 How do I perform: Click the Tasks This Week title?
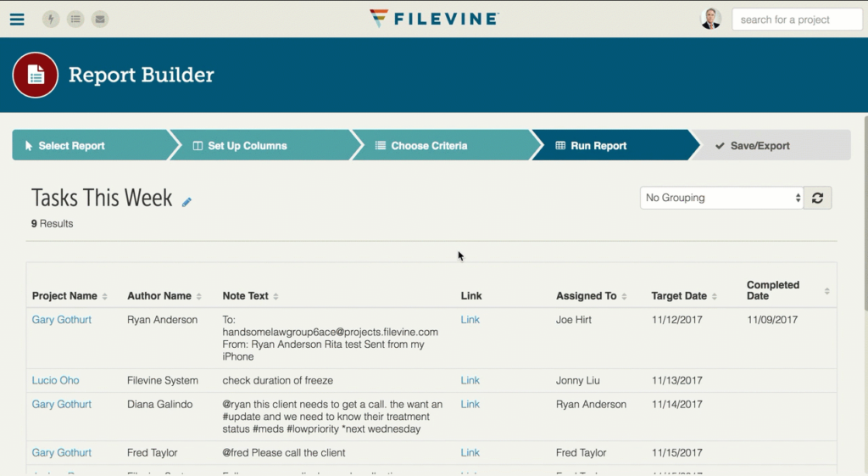(102, 198)
